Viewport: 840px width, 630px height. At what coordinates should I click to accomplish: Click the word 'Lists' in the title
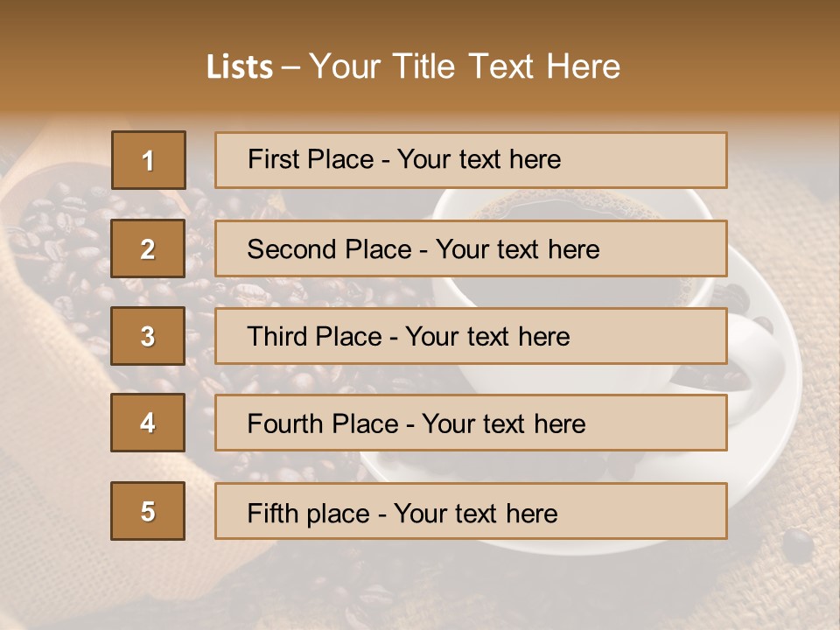click(x=240, y=67)
